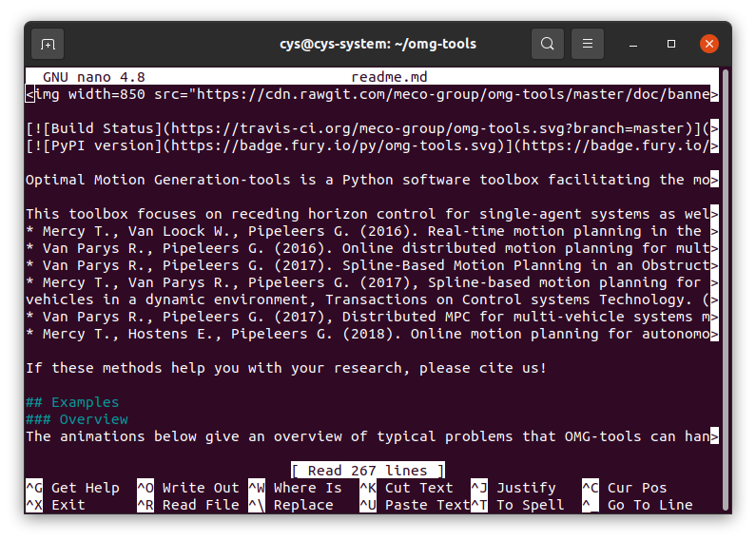This screenshot has height=541, width=756.
Task: Maximize the terminal window
Action: point(671,44)
